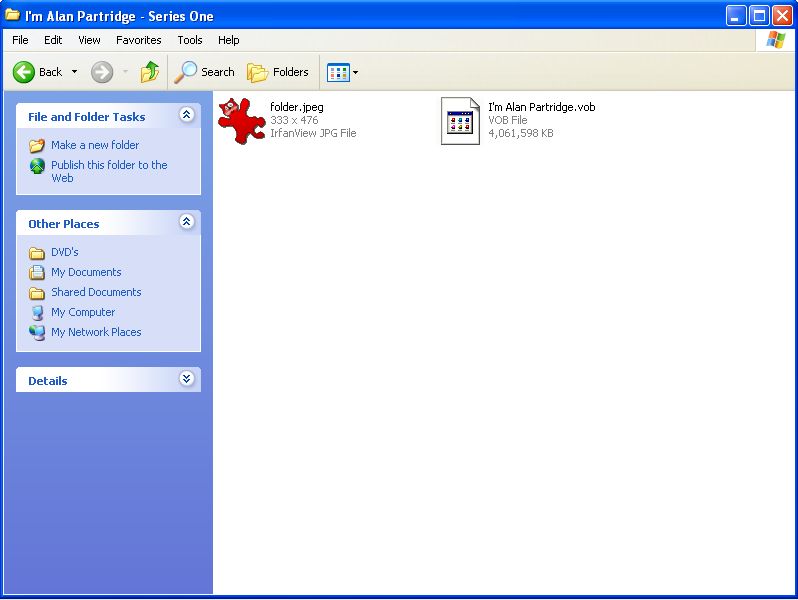Click the My Computer icon
This screenshot has width=798, height=600.
click(x=37, y=312)
